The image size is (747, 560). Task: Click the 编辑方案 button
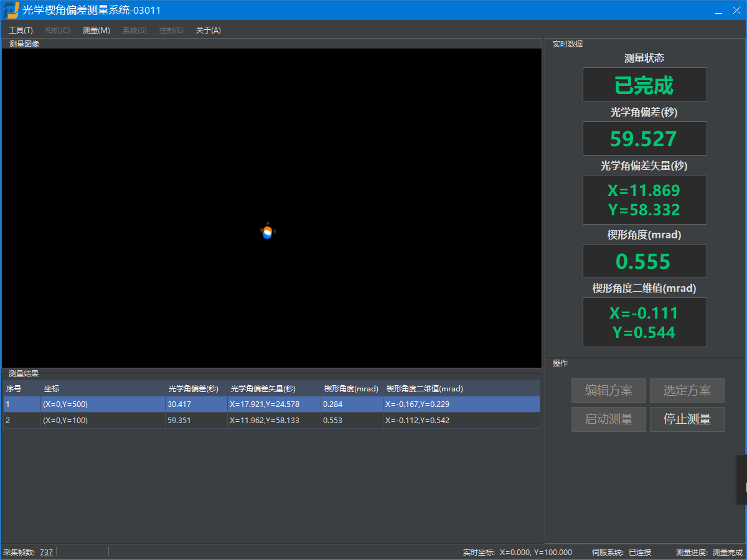pos(608,391)
